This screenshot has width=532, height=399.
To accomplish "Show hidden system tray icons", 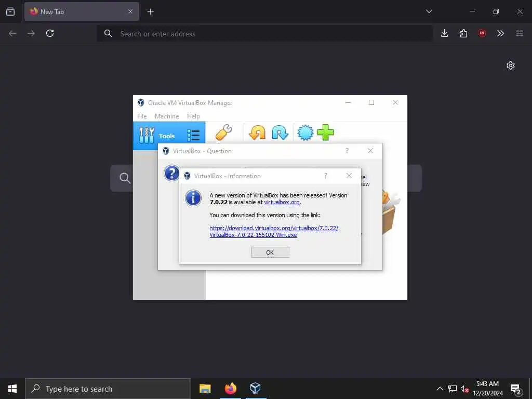I will (440, 389).
